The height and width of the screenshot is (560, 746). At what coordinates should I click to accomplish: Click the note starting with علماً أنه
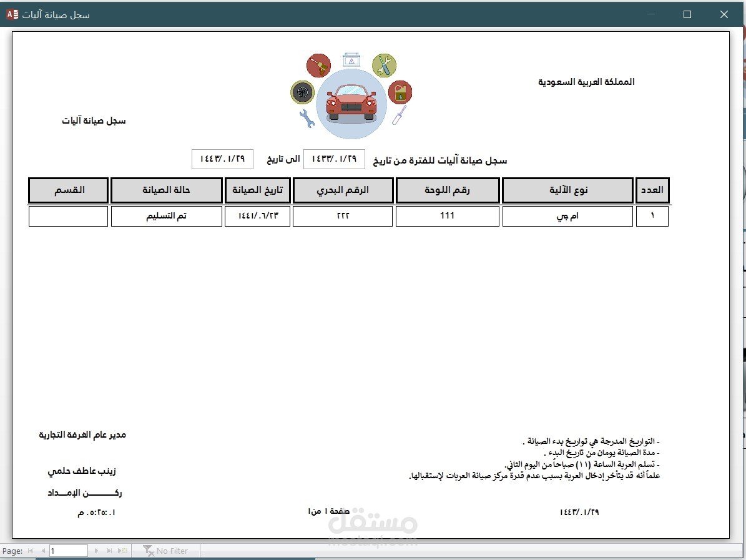534,475
